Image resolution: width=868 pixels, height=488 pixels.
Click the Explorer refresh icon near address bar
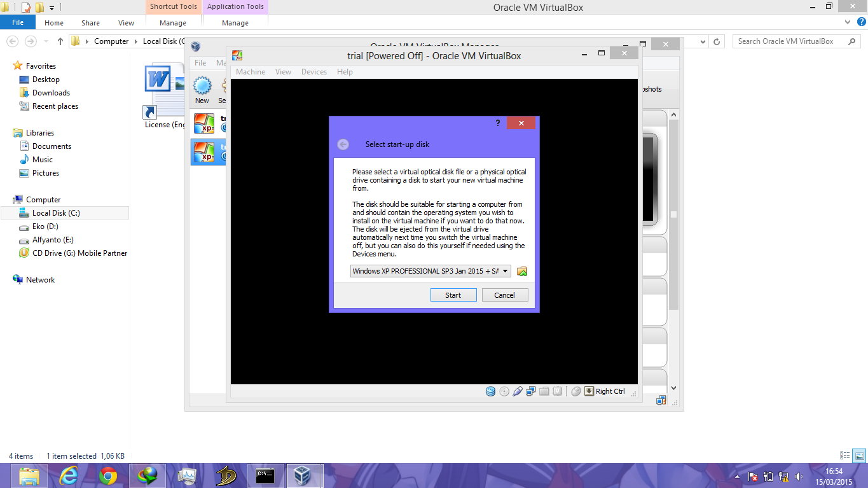click(x=717, y=41)
